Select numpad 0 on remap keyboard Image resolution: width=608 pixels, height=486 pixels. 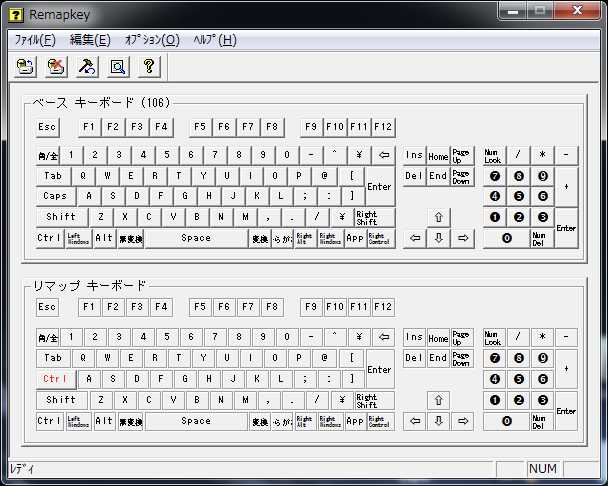click(506, 421)
